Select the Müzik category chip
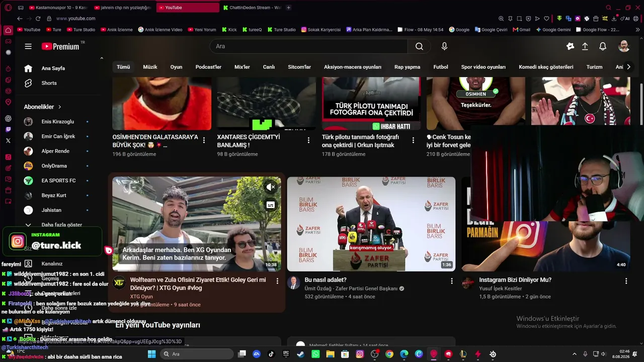Viewport: 644px width, 362px height. (x=150, y=67)
